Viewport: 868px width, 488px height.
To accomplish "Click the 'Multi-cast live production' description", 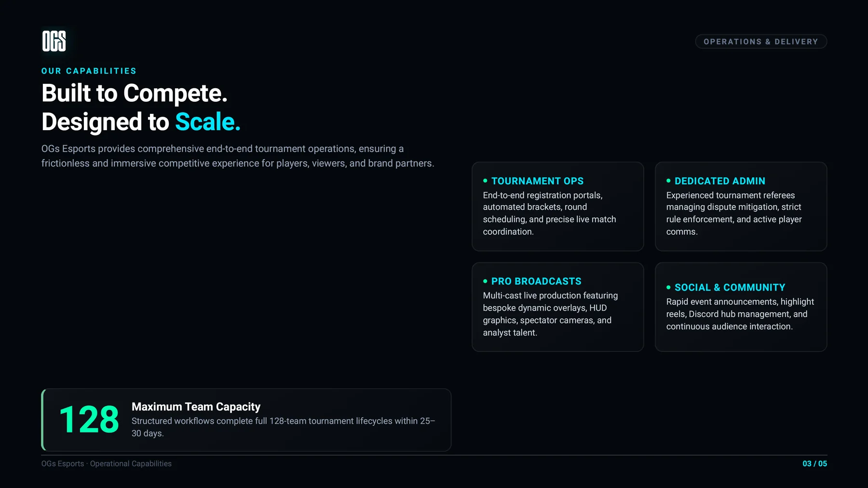I will [550, 314].
